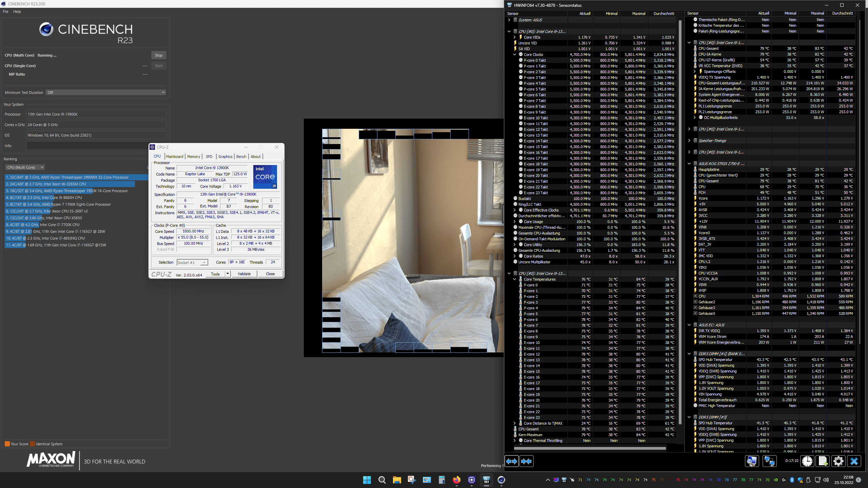This screenshot has height=488, width=868.
Task: Show hidden tray icons chevron
Action: pyautogui.click(x=548, y=480)
